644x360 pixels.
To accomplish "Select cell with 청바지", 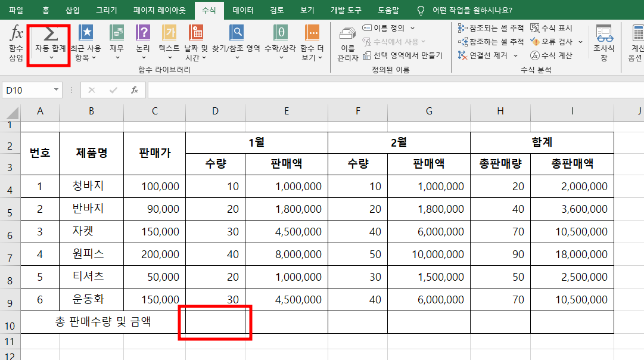I will 91,187.
